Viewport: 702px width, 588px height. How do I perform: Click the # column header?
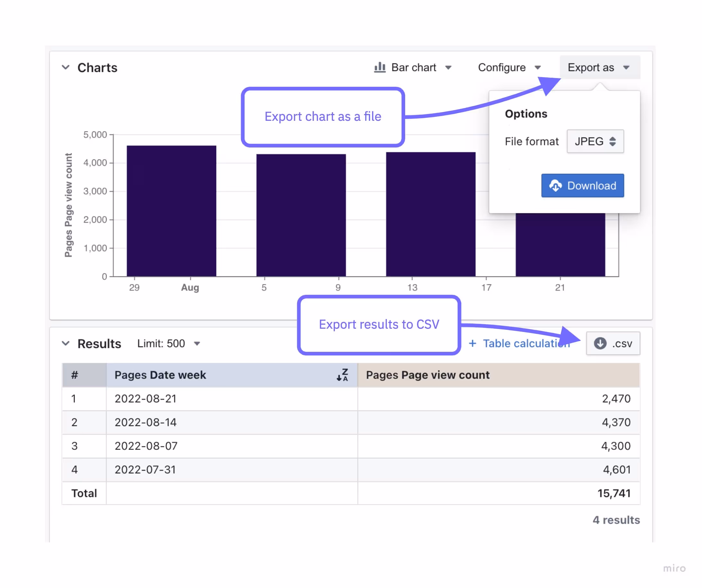pos(75,375)
